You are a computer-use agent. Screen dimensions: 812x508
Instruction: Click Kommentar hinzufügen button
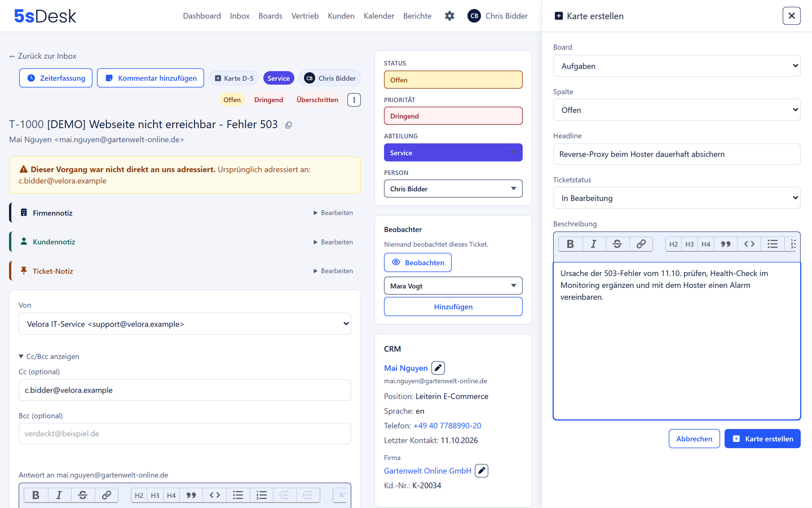click(x=151, y=78)
